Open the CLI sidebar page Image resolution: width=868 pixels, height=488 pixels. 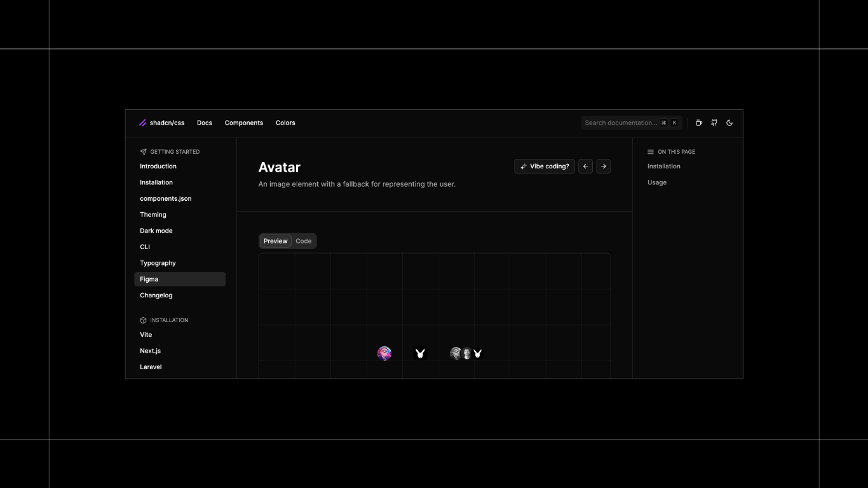(145, 247)
